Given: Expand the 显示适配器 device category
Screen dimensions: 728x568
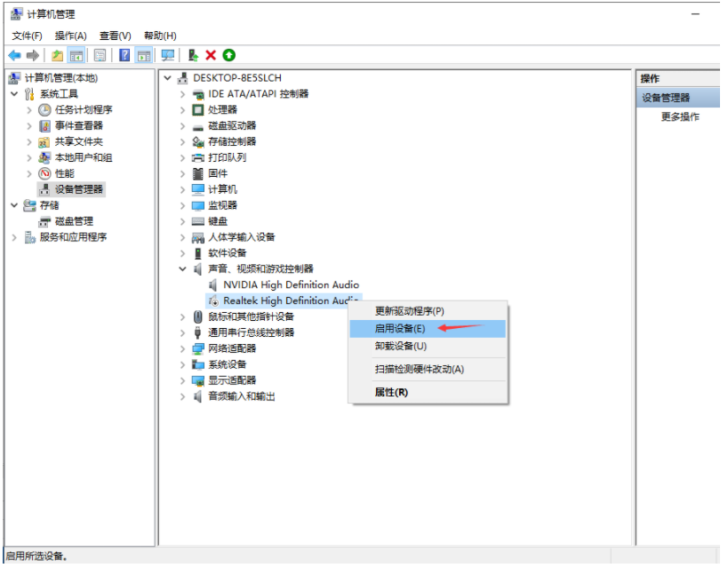Looking at the screenshot, I should [x=183, y=380].
